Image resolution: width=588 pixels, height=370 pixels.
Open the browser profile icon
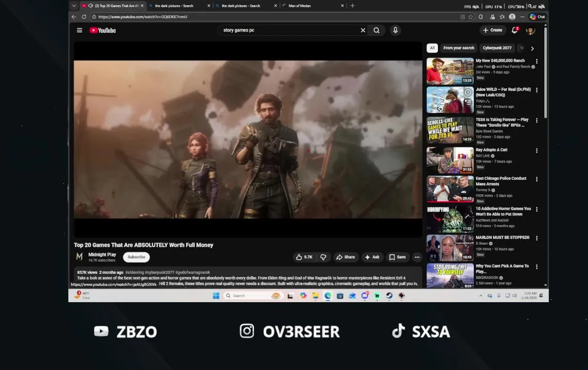coord(512,17)
